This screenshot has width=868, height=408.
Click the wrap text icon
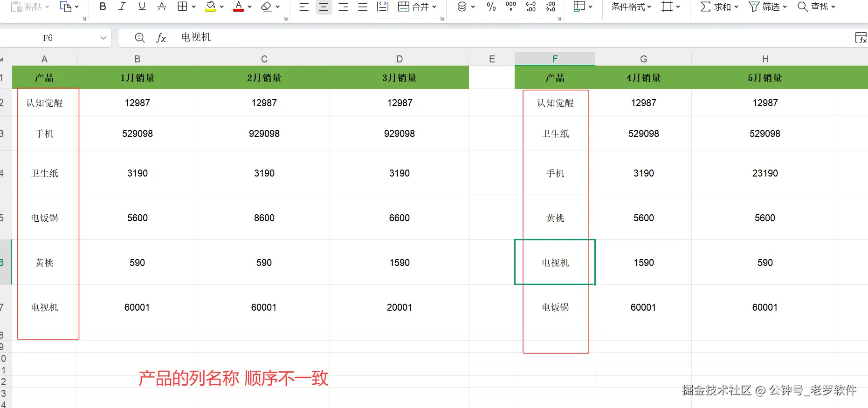point(383,7)
